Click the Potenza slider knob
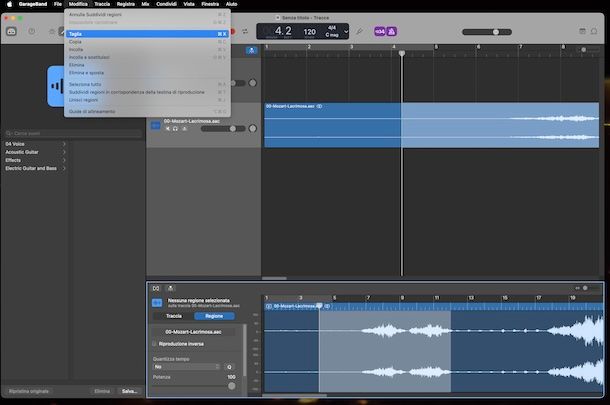 [x=231, y=386]
